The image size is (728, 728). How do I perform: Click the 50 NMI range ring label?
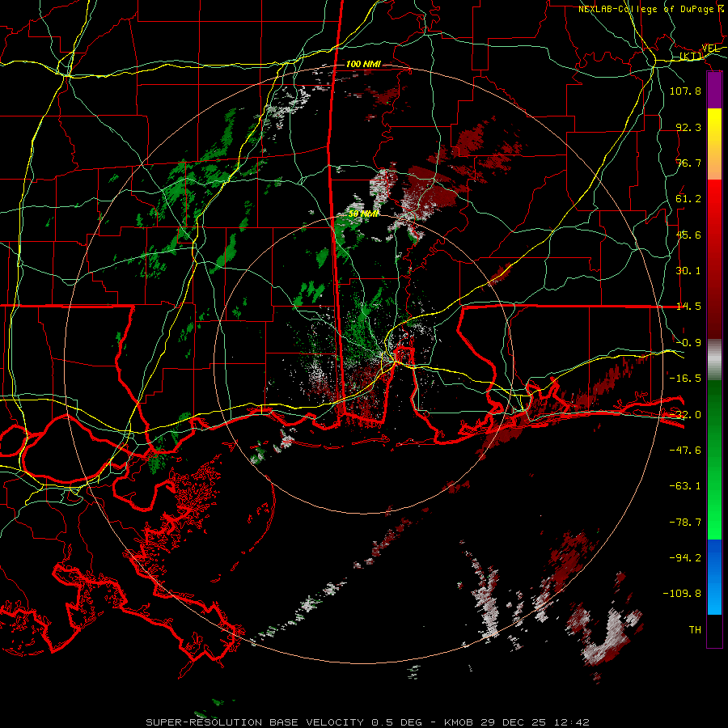coord(363,214)
